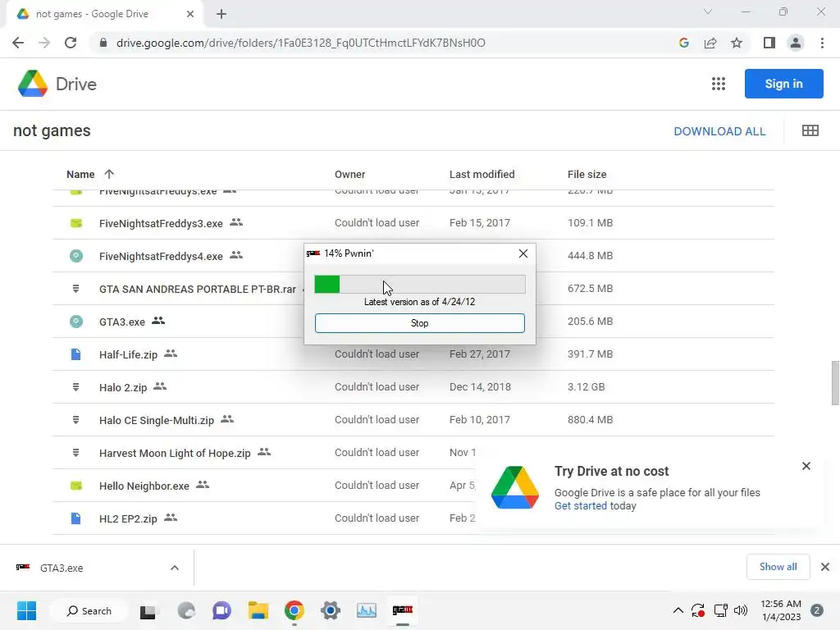Open a new browser tab
This screenshot has width=840, height=630.
[x=221, y=14]
